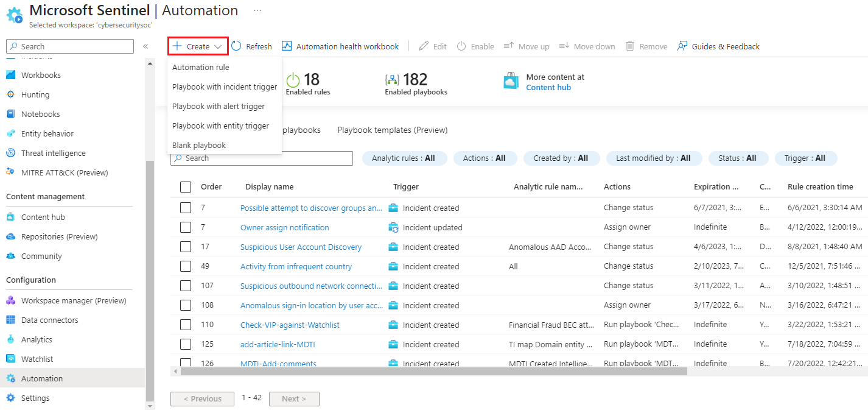
Task: Open the Analytic rules filter
Action: (x=405, y=158)
